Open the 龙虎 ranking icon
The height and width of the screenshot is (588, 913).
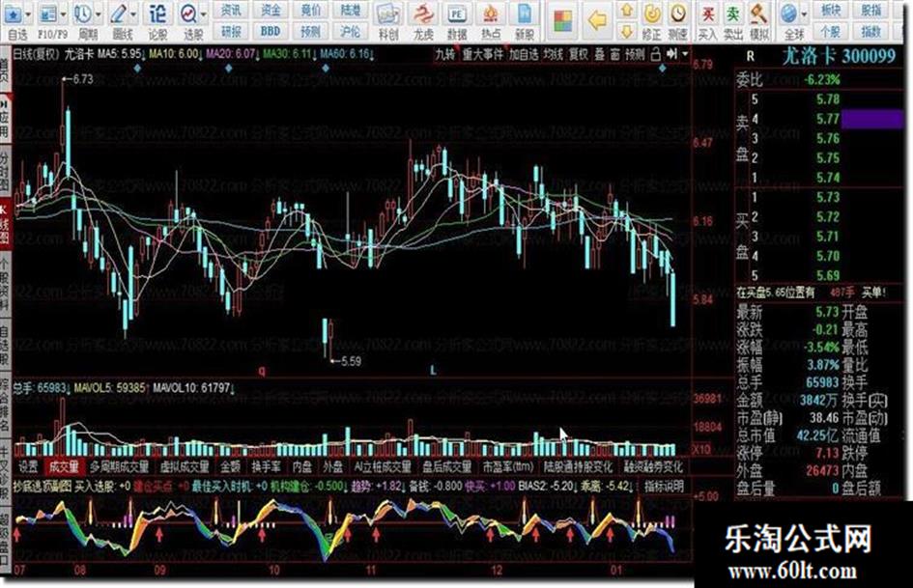pyautogui.click(x=423, y=14)
